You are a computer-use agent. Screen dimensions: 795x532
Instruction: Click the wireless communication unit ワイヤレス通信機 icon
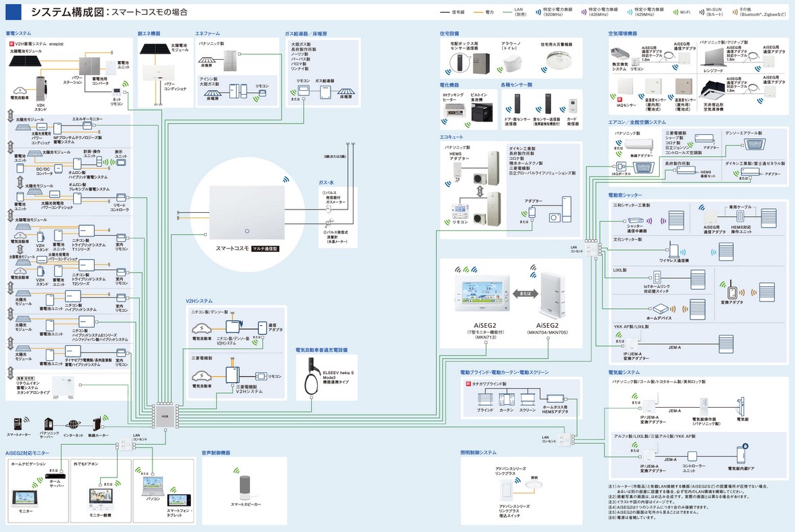click(674, 251)
